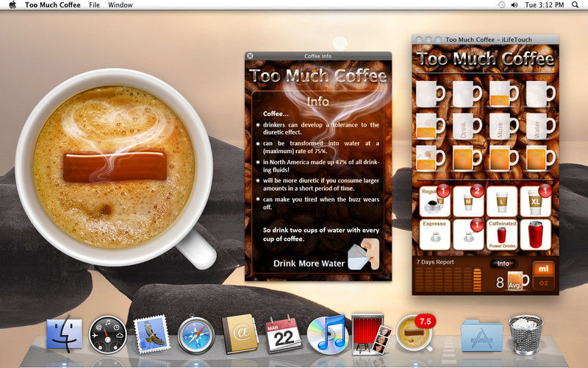Image resolution: width=588 pixels, height=368 pixels.
Task: Click the two cups of water advice
Action: [321, 234]
